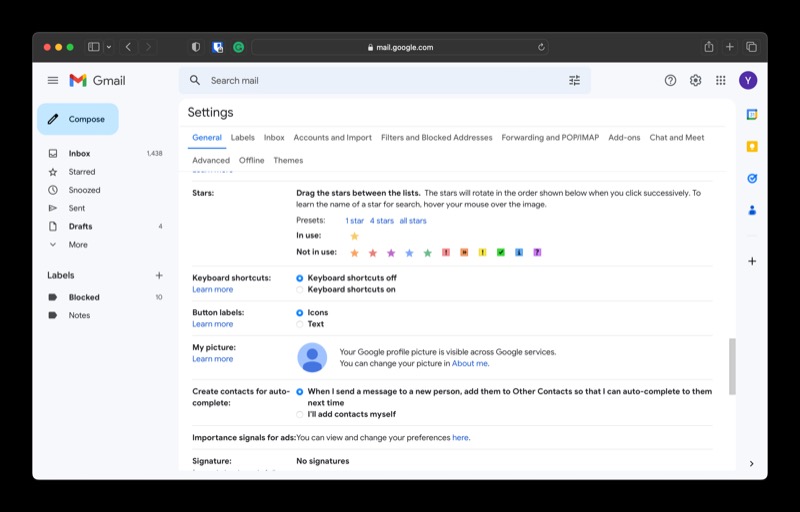This screenshot has width=800, height=512.
Task: Select the green star not in use
Action: click(x=428, y=253)
